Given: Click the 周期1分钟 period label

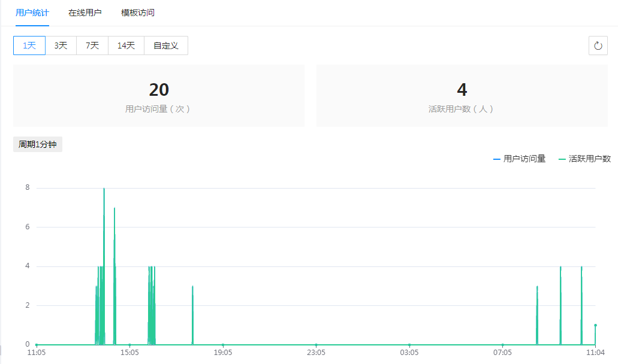Looking at the screenshot, I should 38,144.
